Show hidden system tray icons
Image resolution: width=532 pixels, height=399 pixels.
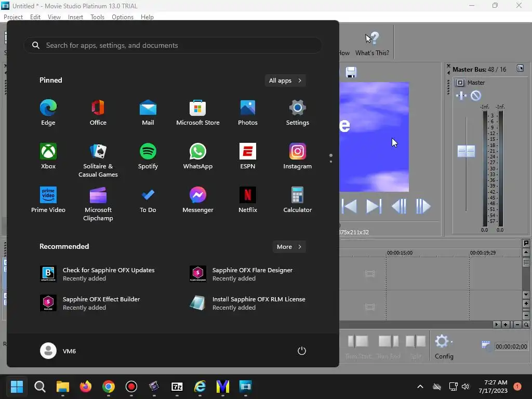[x=420, y=387]
